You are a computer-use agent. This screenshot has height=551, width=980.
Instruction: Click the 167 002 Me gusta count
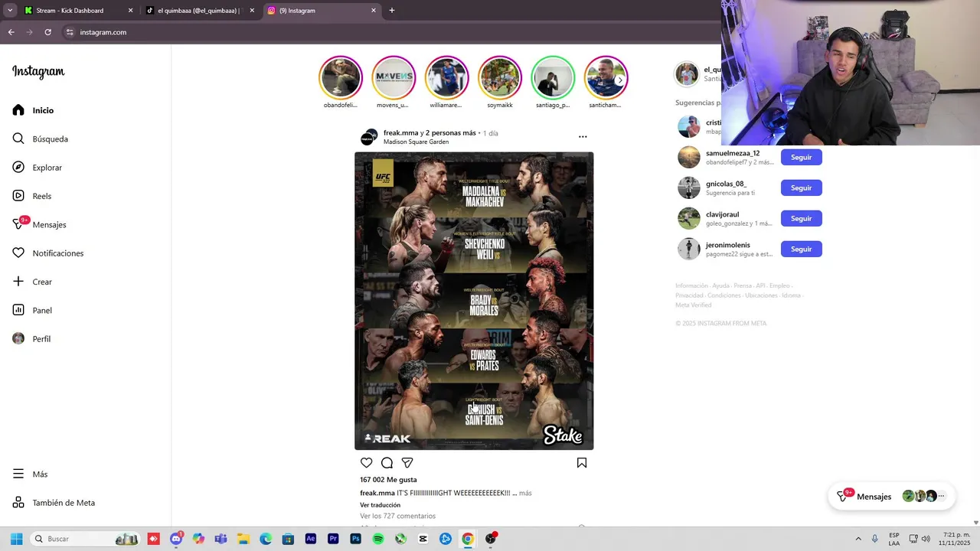388,480
